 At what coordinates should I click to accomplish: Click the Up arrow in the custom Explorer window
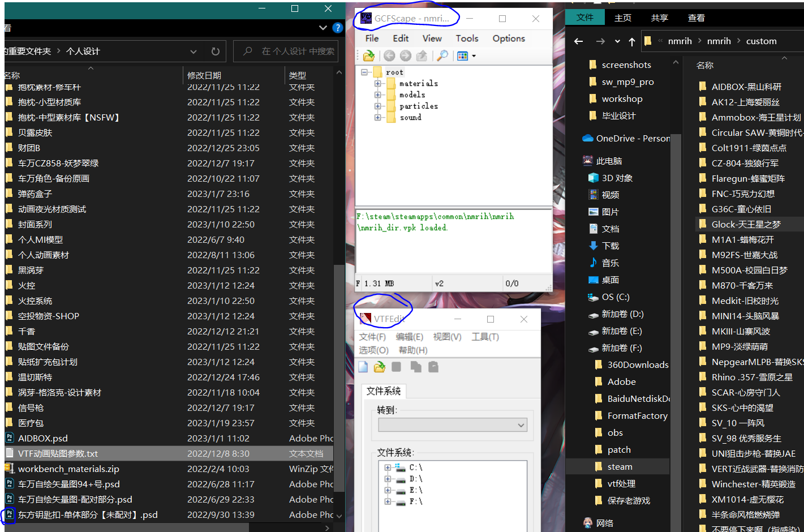click(x=632, y=41)
